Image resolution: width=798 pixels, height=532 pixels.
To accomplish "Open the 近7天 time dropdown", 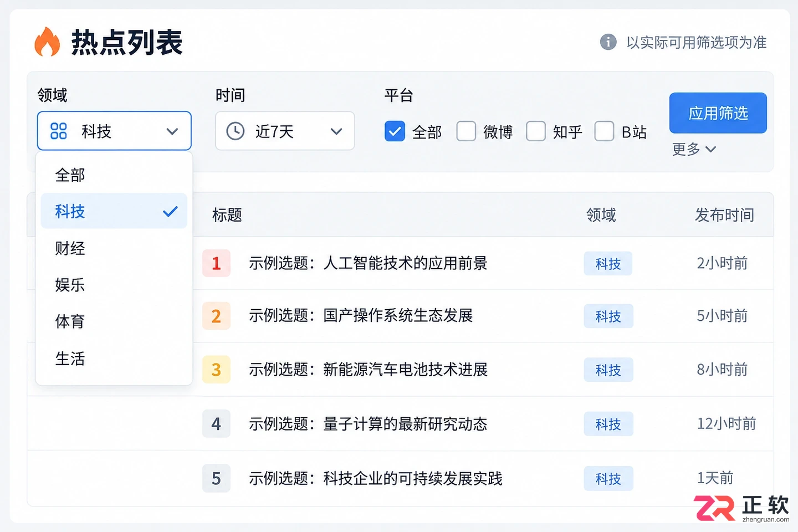I will [x=285, y=131].
